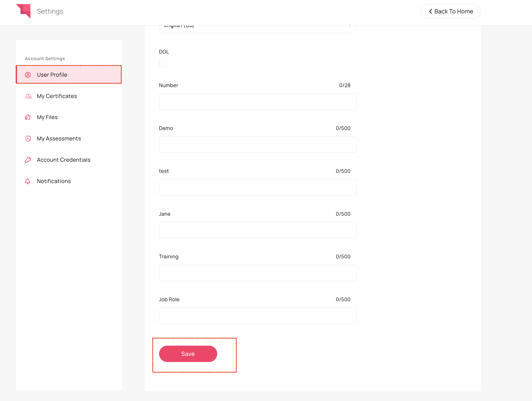Focus the Number input field
This screenshot has height=401, width=532.
click(x=257, y=102)
